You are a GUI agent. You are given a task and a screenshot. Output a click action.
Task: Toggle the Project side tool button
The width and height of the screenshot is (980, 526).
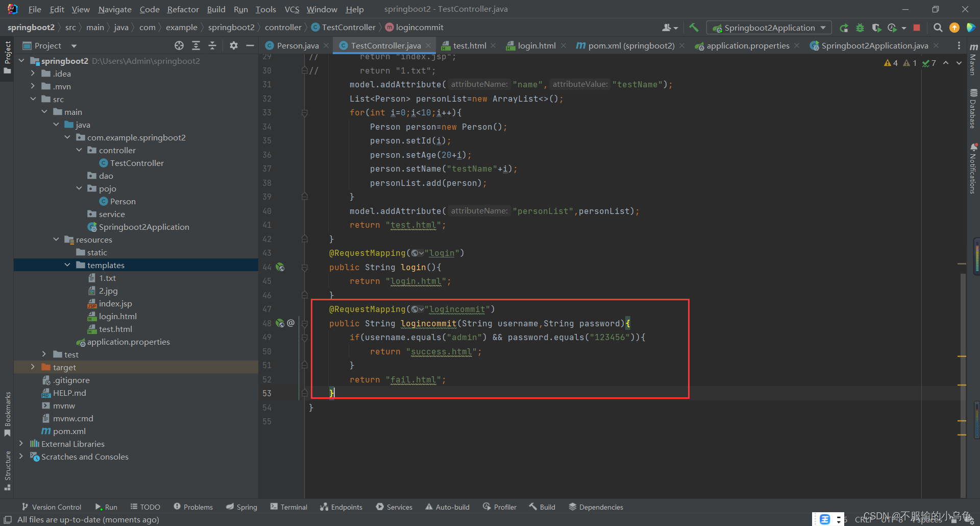[x=7, y=56]
